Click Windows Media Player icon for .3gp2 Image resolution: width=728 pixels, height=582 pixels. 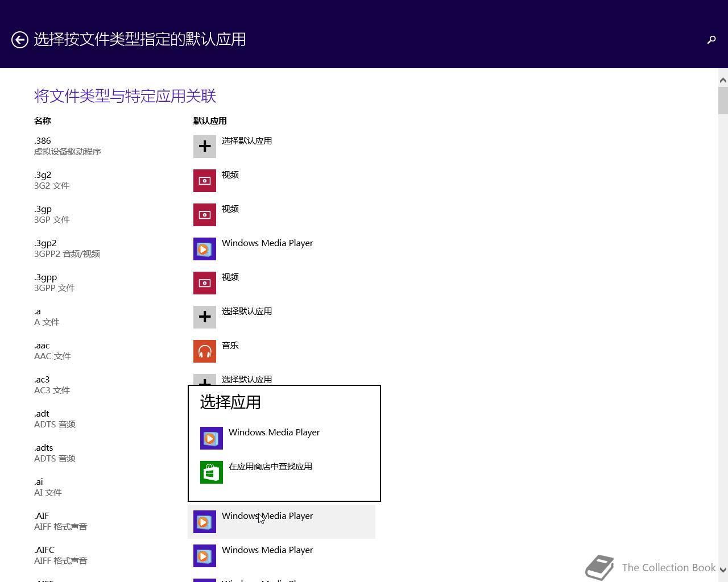click(205, 249)
